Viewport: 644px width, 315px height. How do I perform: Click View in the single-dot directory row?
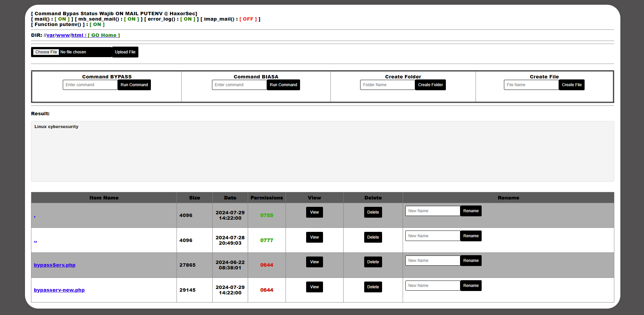pyautogui.click(x=315, y=212)
